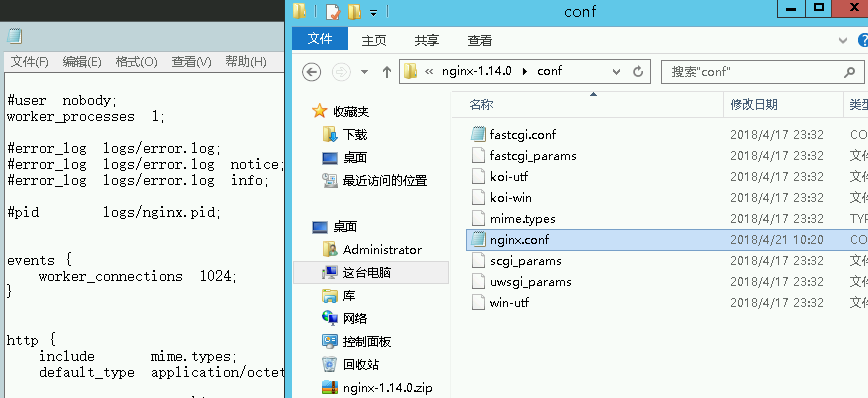868x398 pixels.
Task: Select the uwsgi_params file icon
Action: [478, 281]
